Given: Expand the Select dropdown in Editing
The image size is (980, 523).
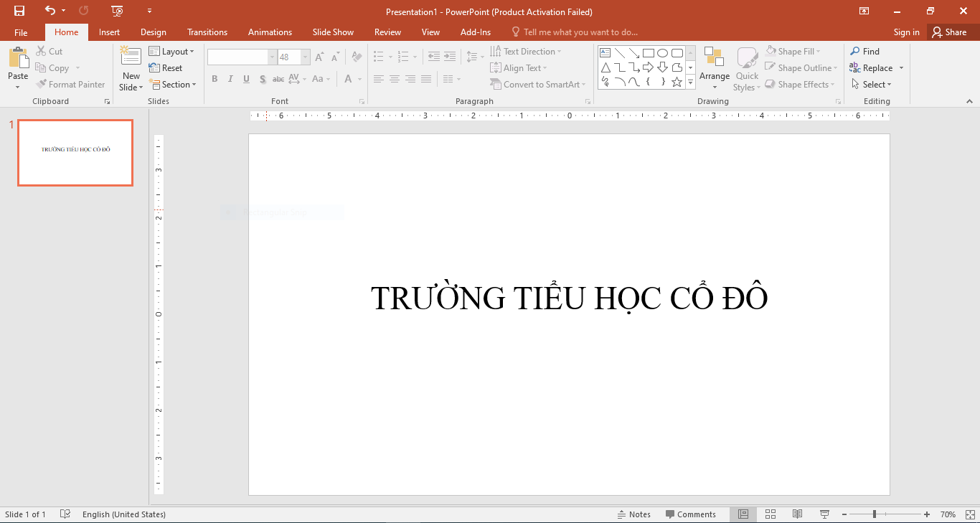Looking at the screenshot, I should coord(872,85).
